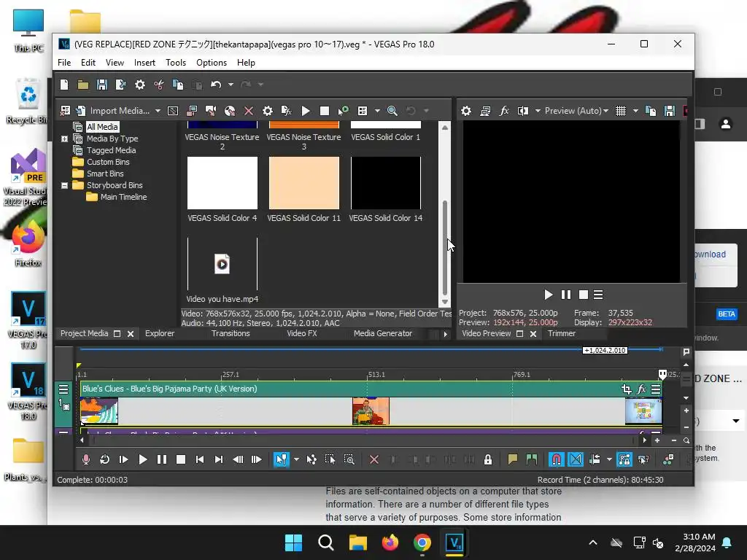The height and width of the screenshot is (560, 747).
Task: Switch to the Explorer tab
Action: [x=160, y=333]
